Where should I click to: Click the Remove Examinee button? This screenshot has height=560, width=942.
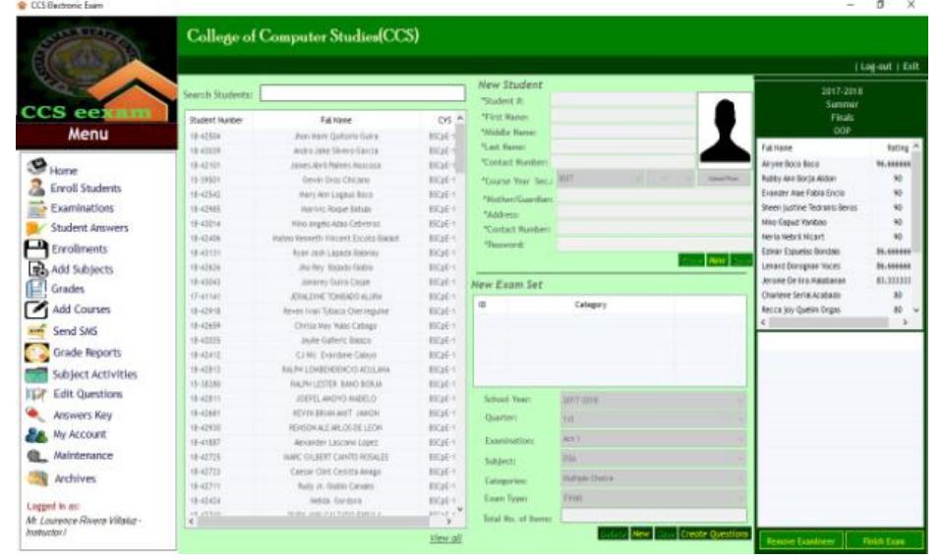[x=800, y=540]
